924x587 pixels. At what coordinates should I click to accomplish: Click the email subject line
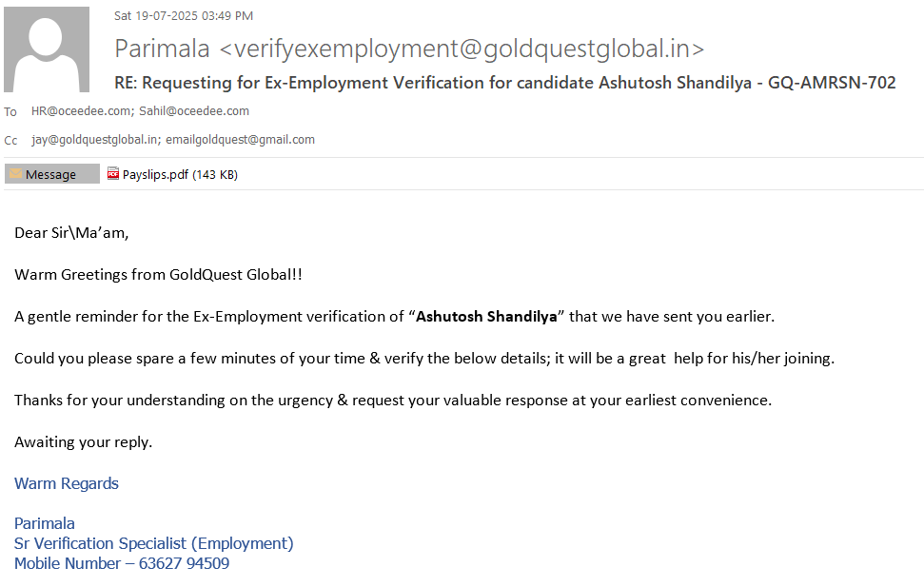[504, 83]
